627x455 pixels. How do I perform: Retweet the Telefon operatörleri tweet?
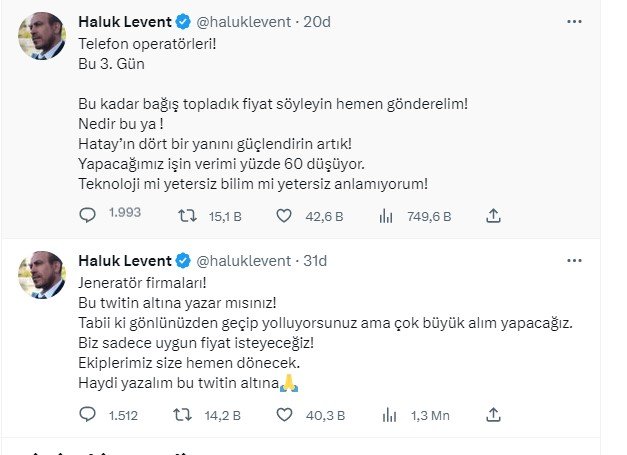(x=186, y=214)
